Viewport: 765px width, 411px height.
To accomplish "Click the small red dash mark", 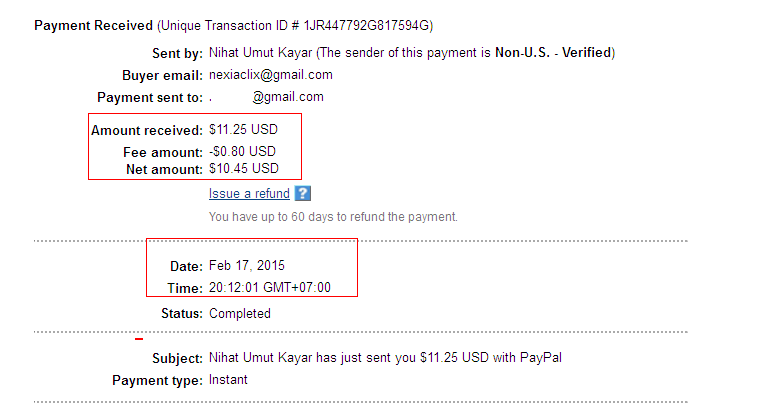I will [x=139, y=339].
